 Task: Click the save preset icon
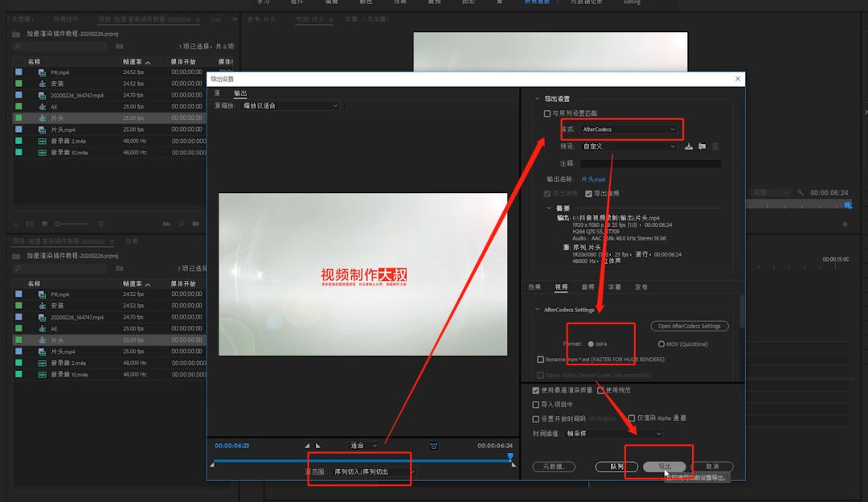pyautogui.click(x=689, y=146)
